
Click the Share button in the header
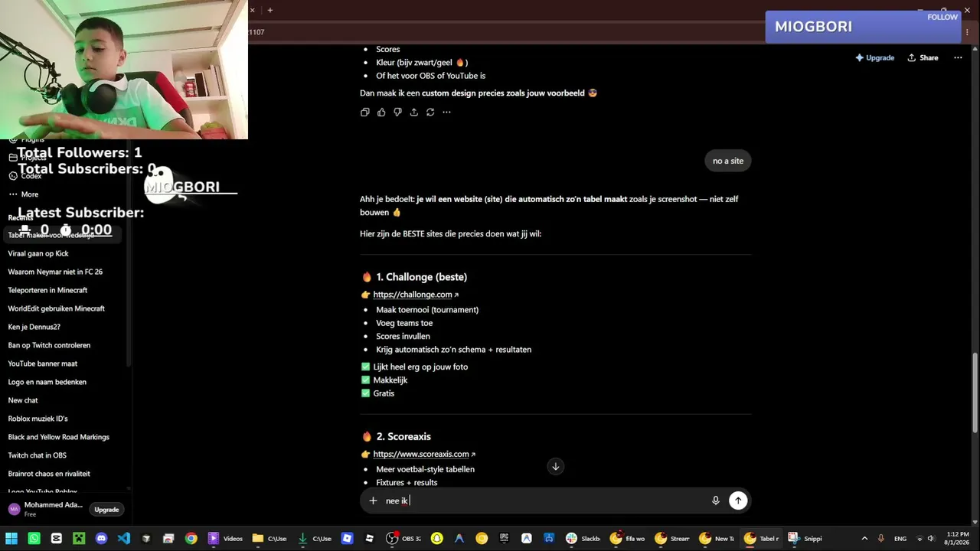923,57
